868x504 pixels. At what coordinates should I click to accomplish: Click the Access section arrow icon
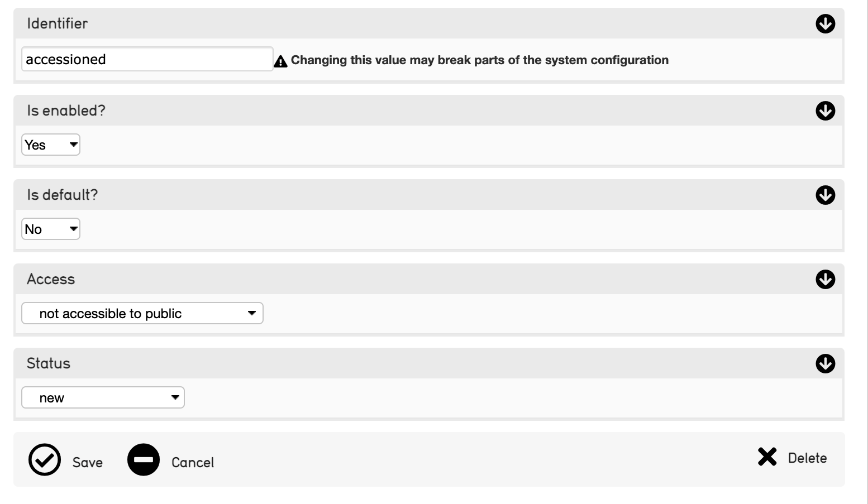pyautogui.click(x=825, y=279)
